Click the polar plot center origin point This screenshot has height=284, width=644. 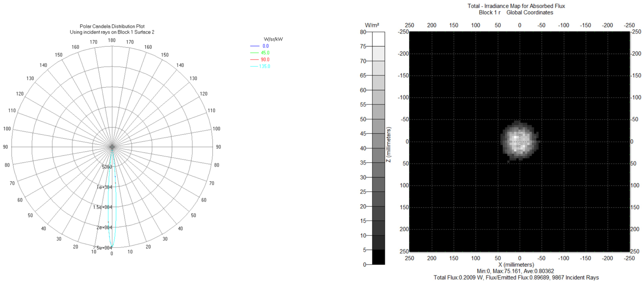(x=112, y=147)
